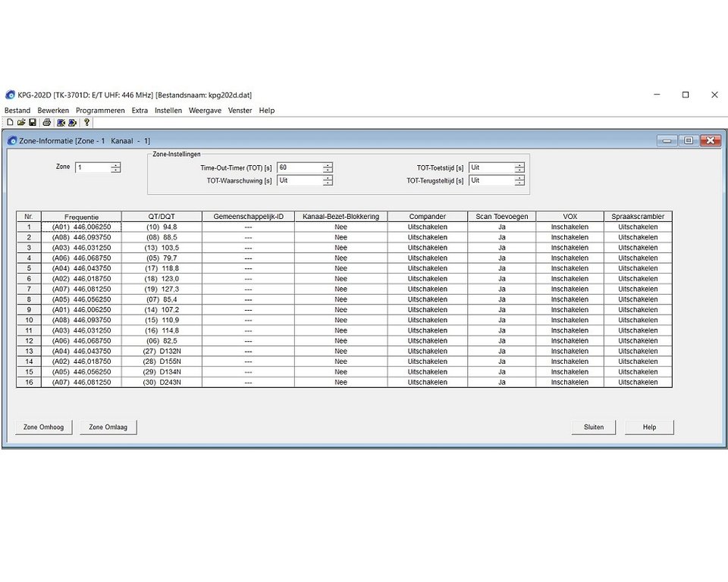The image size is (728, 582).
Task: Open the Instellen menu
Action: pyautogui.click(x=168, y=111)
